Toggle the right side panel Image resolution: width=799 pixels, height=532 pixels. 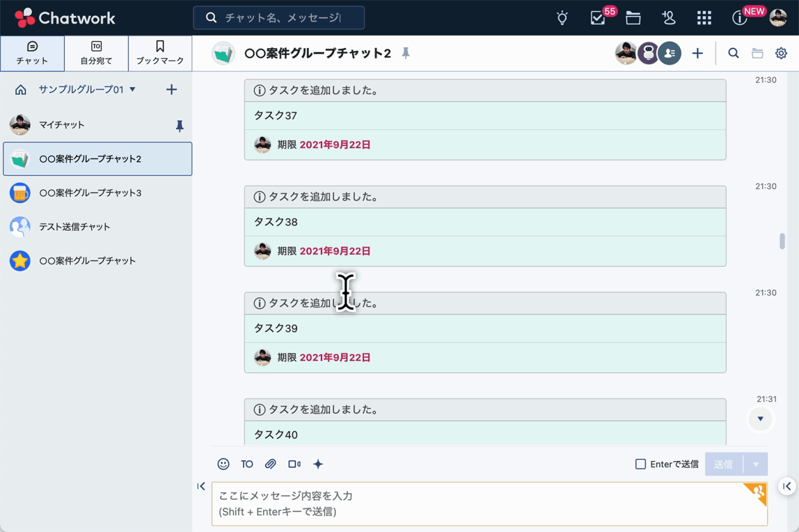pyautogui.click(x=787, y=486)
